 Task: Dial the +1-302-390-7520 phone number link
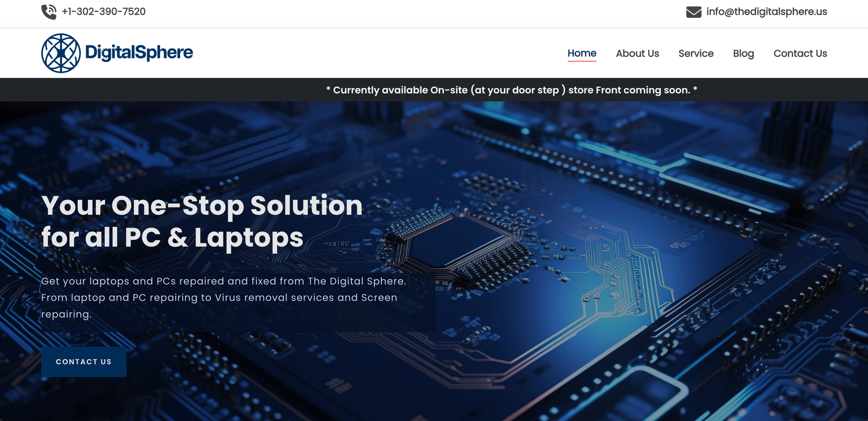click(104, 12)
